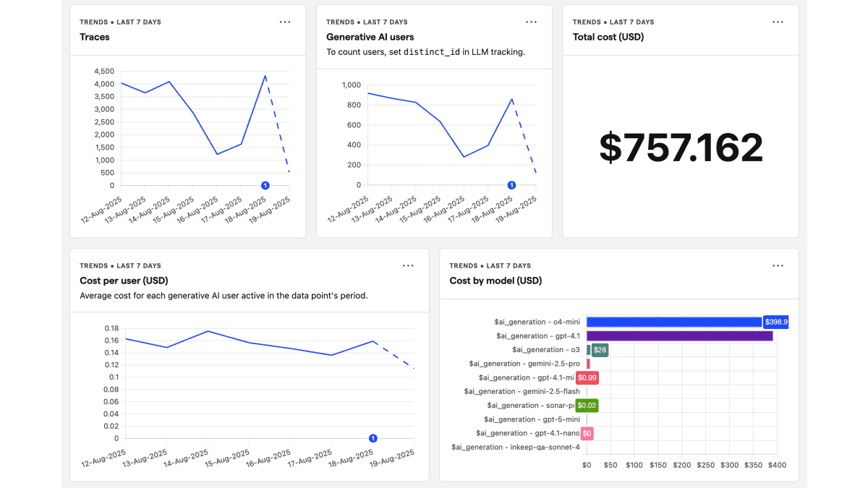This screenshot has height=488, width=868.
Task: Click 'Trends • Last 7 days' on Total cost card
Action: (x=613, y=22)
